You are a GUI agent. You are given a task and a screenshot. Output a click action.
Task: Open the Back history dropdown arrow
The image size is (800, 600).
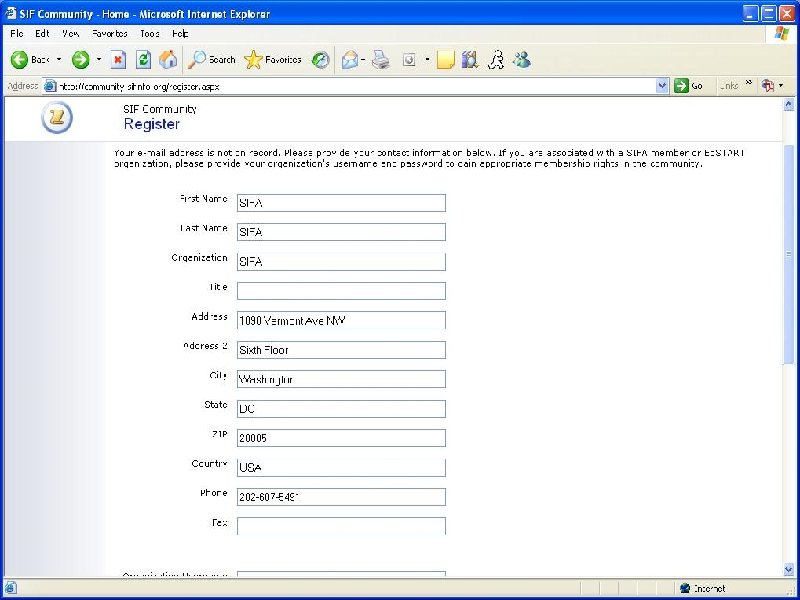(x=59, y=60)
